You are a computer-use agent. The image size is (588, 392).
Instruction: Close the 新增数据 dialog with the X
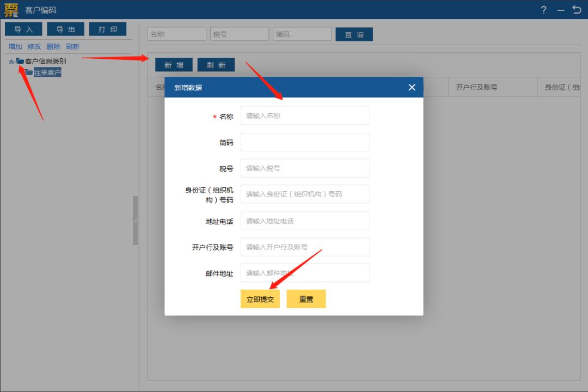[412, 87]
